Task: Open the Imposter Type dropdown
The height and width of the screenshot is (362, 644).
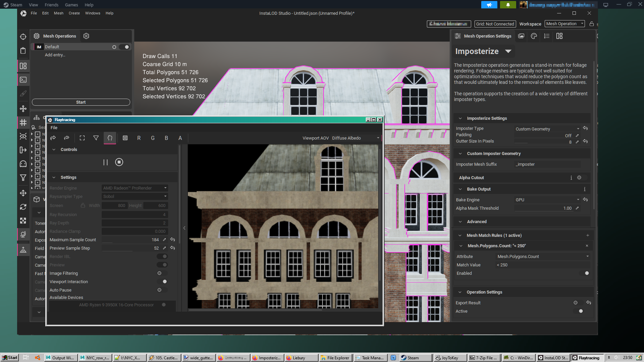Action: pyautogui.click(x=547, y=129)
